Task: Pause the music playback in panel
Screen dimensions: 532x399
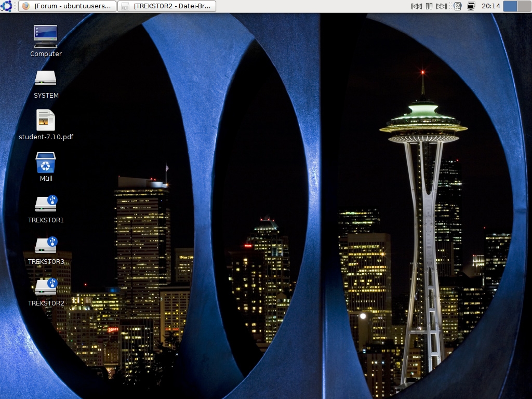Action: (429, 6)
